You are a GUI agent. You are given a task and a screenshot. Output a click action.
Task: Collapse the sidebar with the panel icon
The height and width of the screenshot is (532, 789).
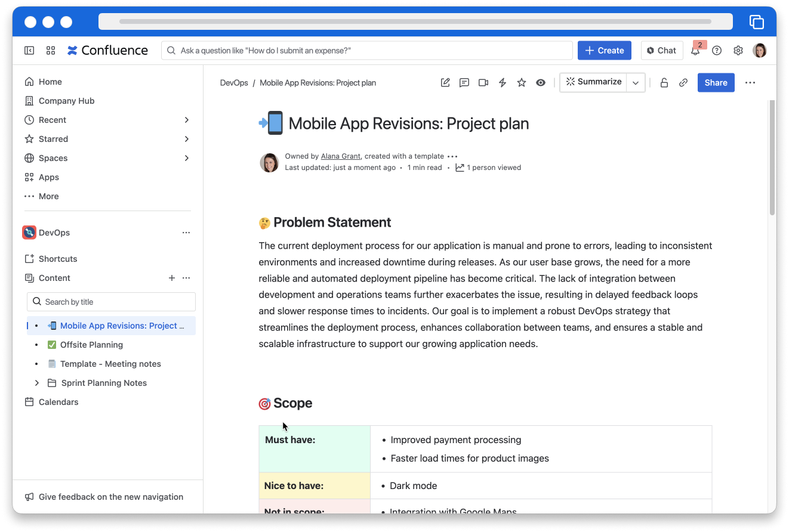pyautogui.click(x=29, y=51)
